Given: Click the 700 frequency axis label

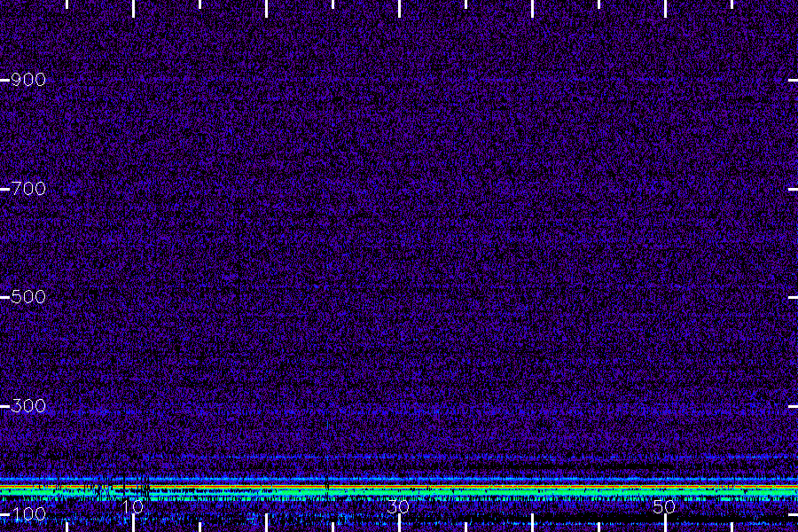Looking at the screenshot, I should click(x=28, y=188).
